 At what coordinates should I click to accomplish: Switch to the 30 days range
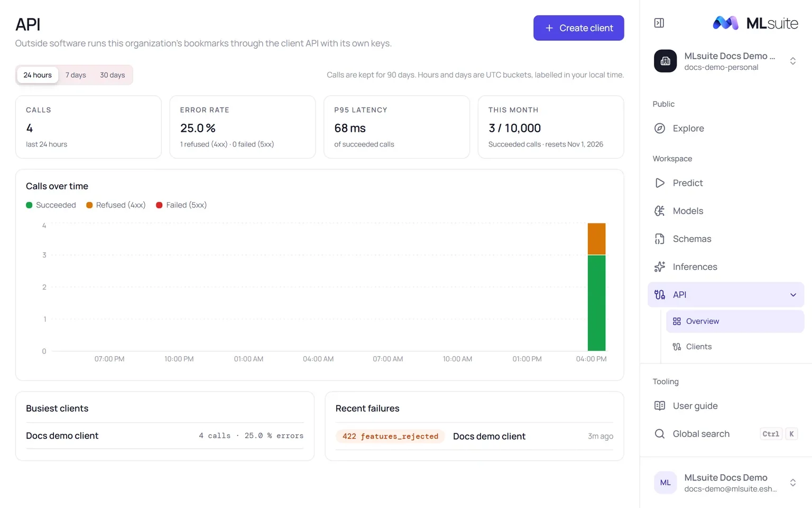pyautogui.click(x=113, y=75)
